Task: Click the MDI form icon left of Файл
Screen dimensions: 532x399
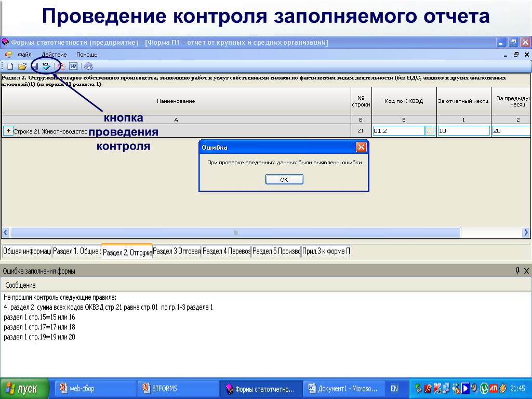Action: point(8,55)
